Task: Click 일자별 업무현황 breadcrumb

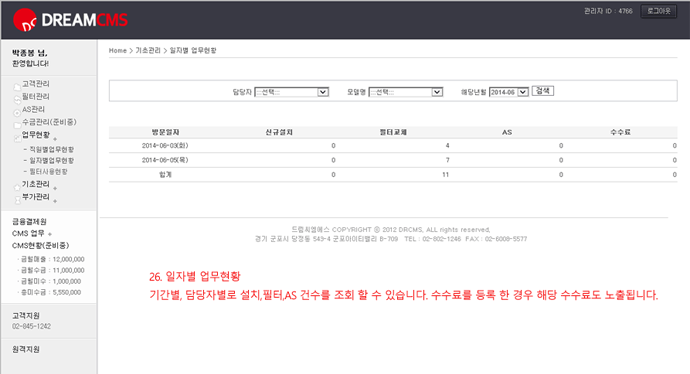Action: 193,51
